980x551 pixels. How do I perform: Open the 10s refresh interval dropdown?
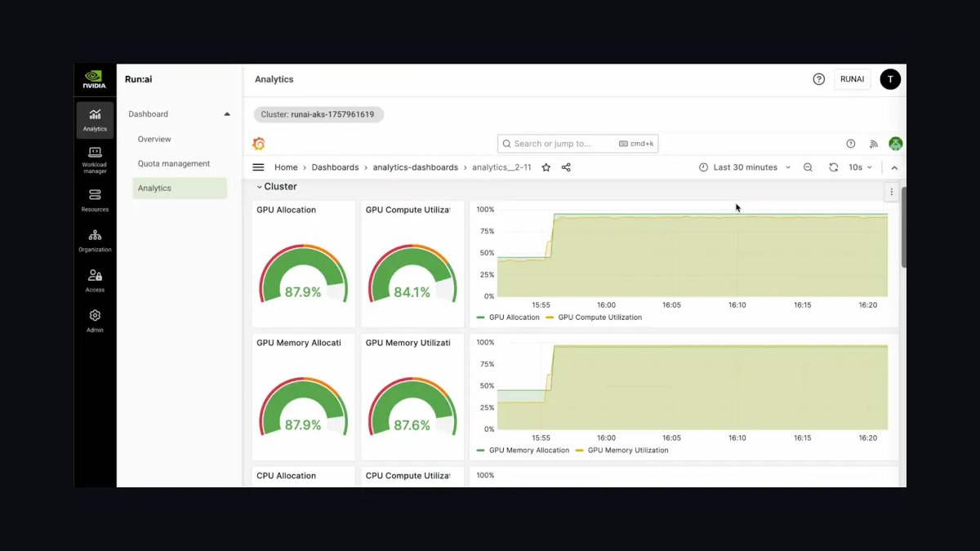pyautogui.click(x=860, y=167)
